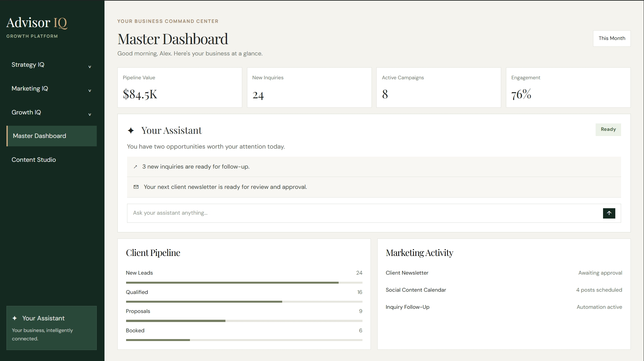644x361 pixels.
Task: Click the 4 posts scheduled status
Action: [599, 290]
